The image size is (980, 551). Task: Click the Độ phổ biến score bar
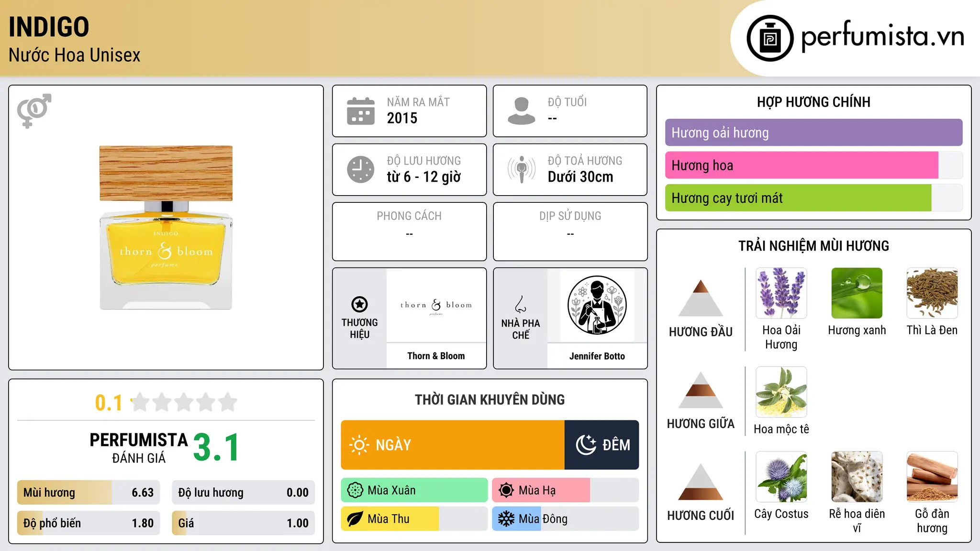pyautogui.click(x=89, y=523)
